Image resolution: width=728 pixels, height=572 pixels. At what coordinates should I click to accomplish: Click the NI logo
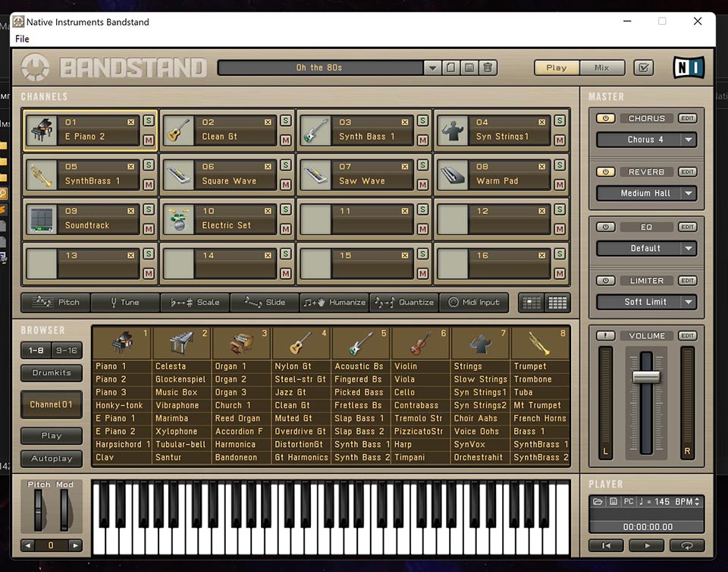[x=689, y=68]
